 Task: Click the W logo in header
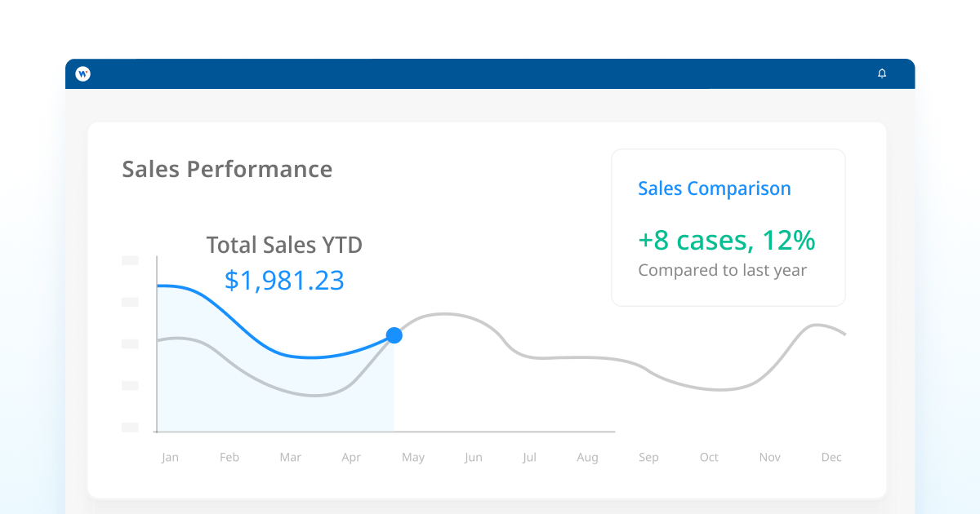(82, 73)
